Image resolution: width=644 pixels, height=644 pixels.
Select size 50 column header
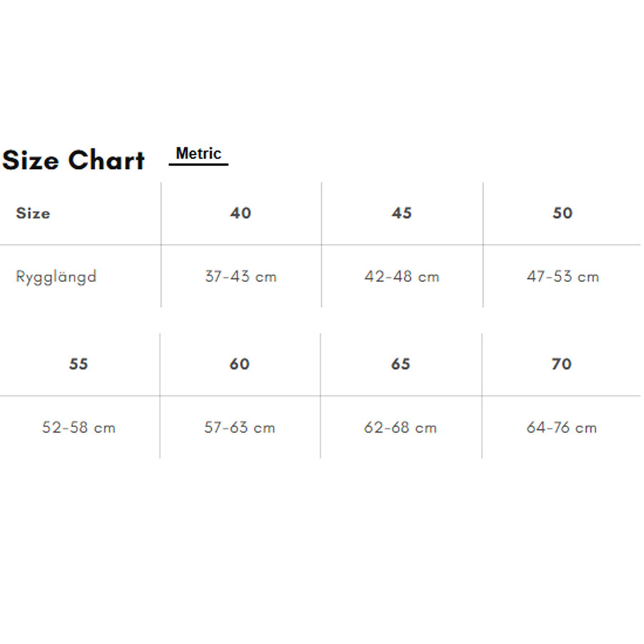(x=562, y=213)
